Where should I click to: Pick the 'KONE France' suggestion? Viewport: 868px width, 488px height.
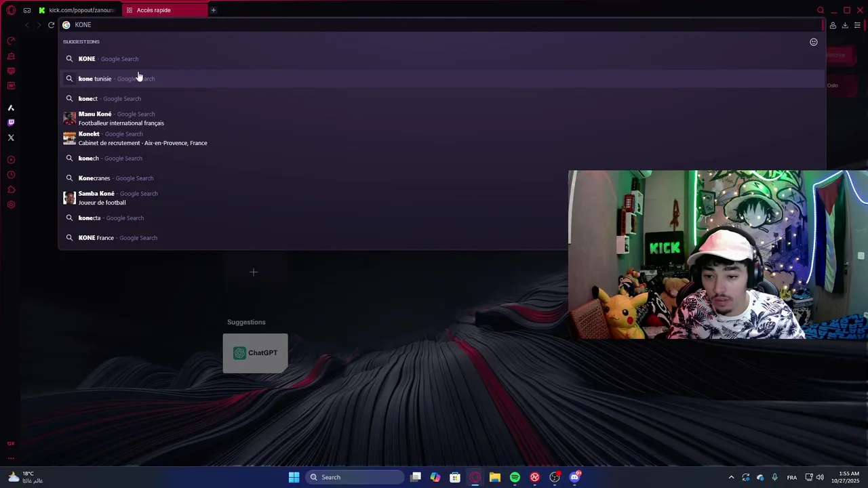[441, 238]
